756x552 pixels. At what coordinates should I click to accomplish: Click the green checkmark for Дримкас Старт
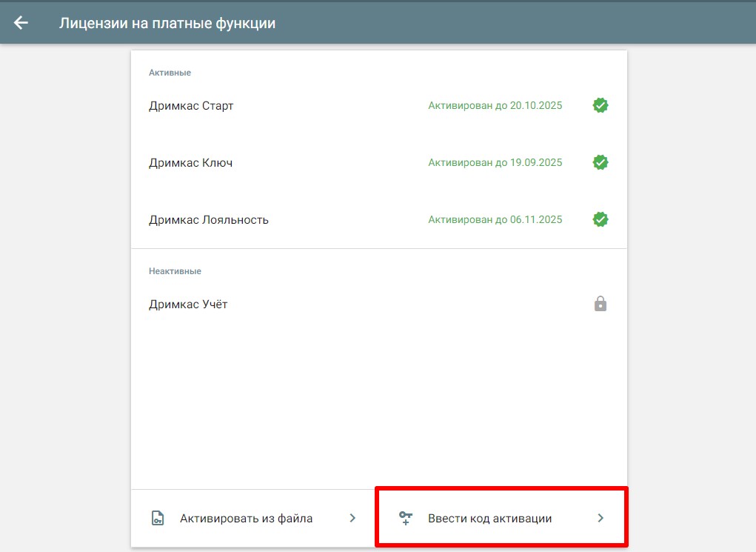(x=601, y=105)
